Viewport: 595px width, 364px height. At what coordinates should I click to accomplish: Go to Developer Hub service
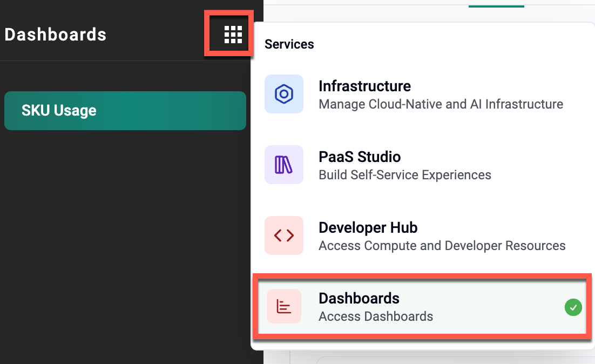coord(368,228)
